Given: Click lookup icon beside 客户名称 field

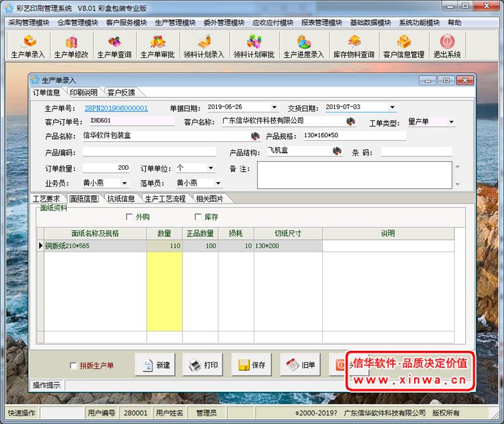Looking at the screenshot, I should [351, 121].
